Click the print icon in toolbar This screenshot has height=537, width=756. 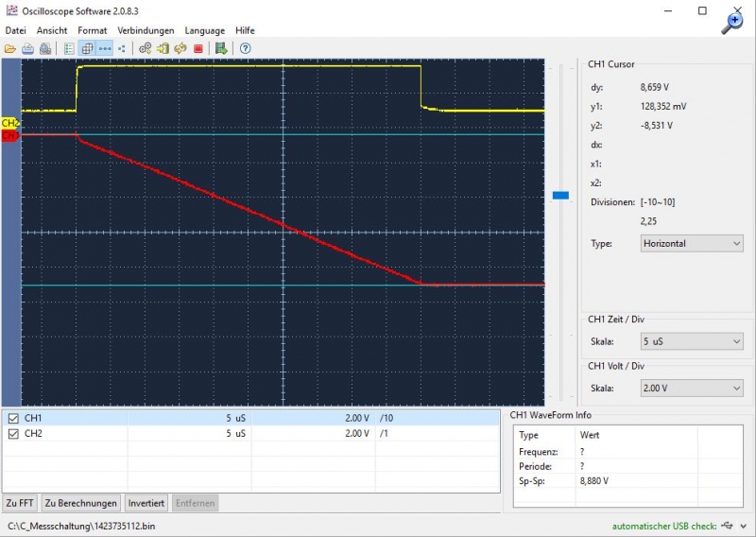pyautogui.click(x=28, y=48)
